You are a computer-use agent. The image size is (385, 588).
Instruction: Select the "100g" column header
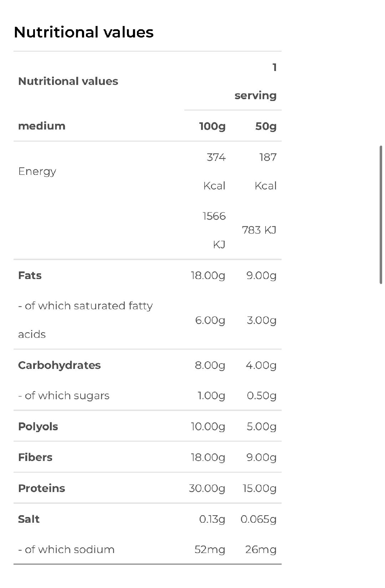[x=212, y=126]
